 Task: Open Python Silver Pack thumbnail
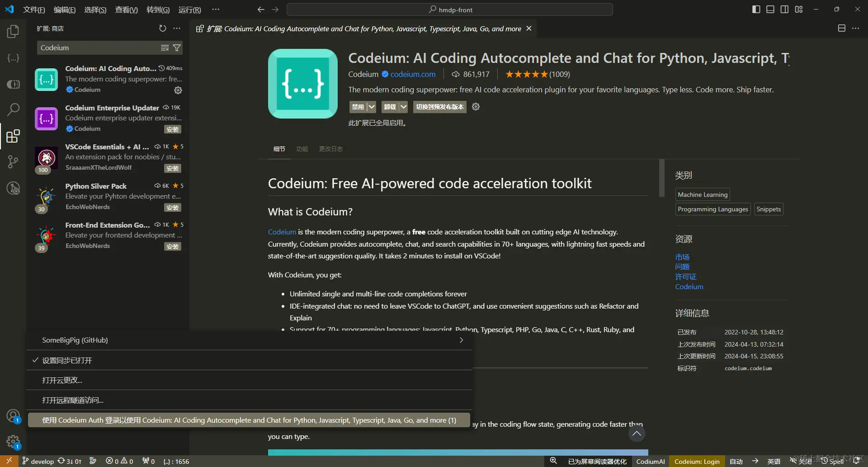tap(46, 197)
